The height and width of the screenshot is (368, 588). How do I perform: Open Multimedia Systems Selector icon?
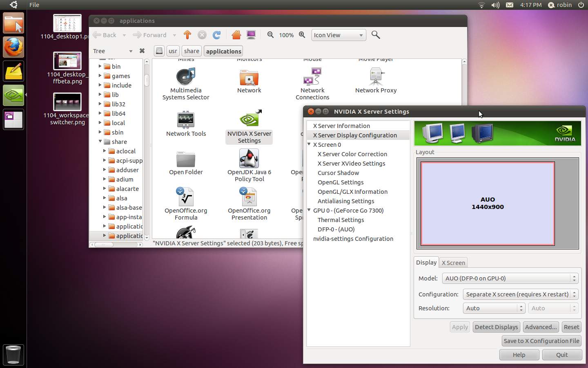(186, 76)
